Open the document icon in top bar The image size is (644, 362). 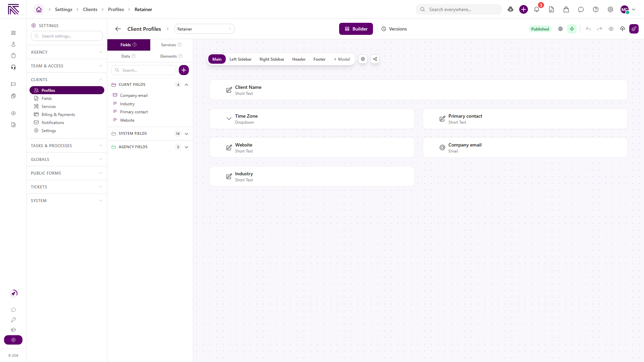pyautogui.click(x=551, y=9)
